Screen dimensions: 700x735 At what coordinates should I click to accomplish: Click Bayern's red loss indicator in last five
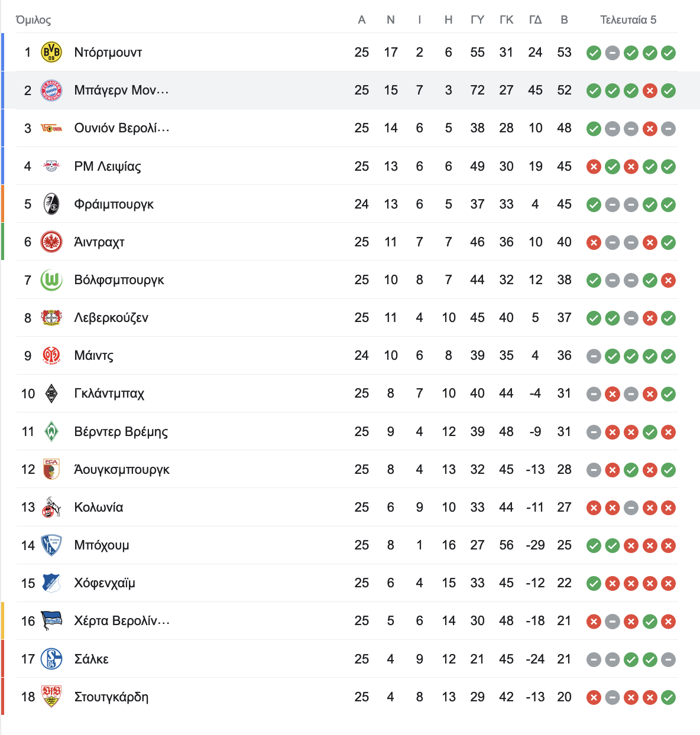click(x=650, y=90)
